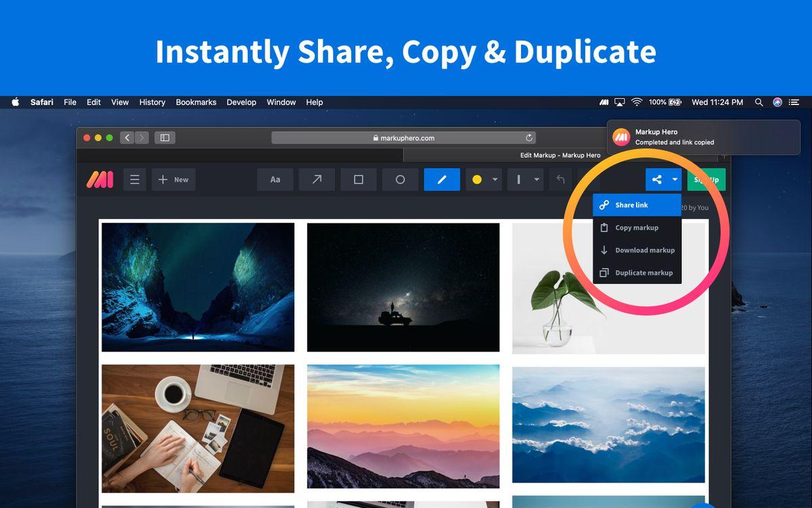Image resolution: width=812 pixels, height=508 pixels.
Task: Choose Copy markup from the dropdown
Action: tap(637, 228)
